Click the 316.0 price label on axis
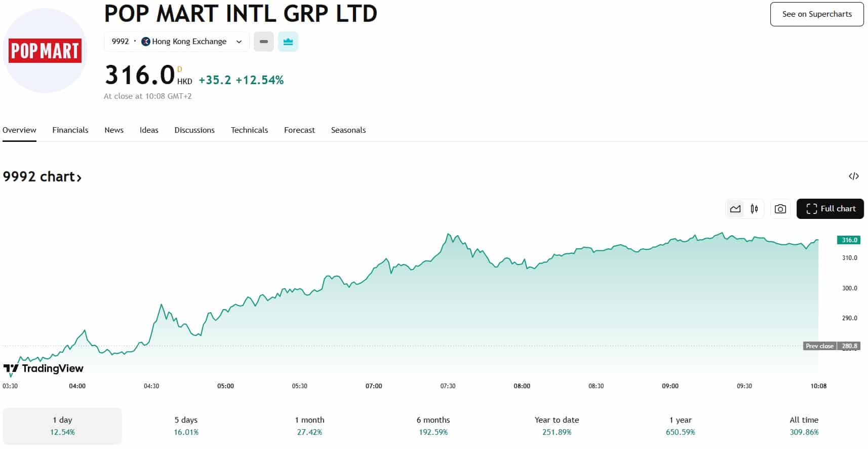 coord(849,240)
